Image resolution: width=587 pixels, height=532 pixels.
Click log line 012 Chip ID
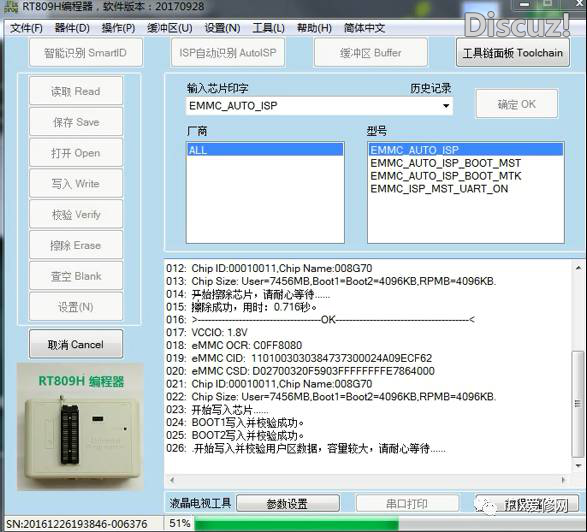pos(269,268)
